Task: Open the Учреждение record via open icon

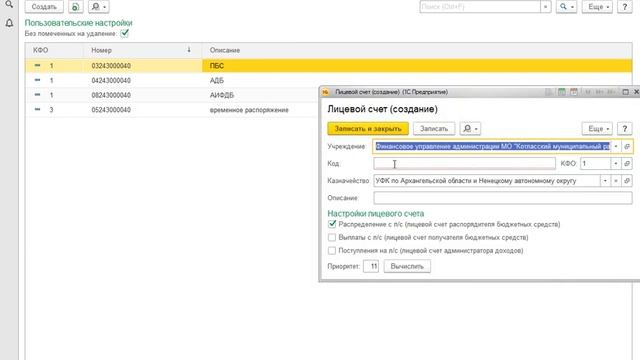Action: pos(627,146)
